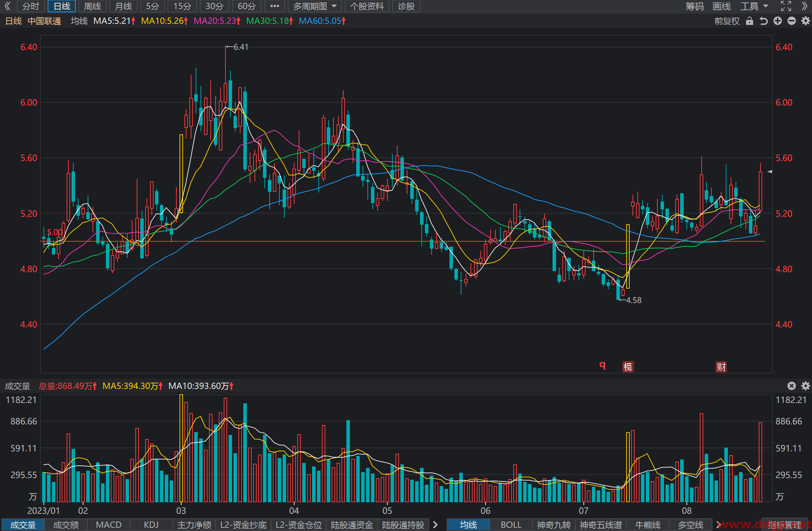The image size is (812, 531).
Task: Click the 榜 marker on chart
Action: (x=628, y=367)
